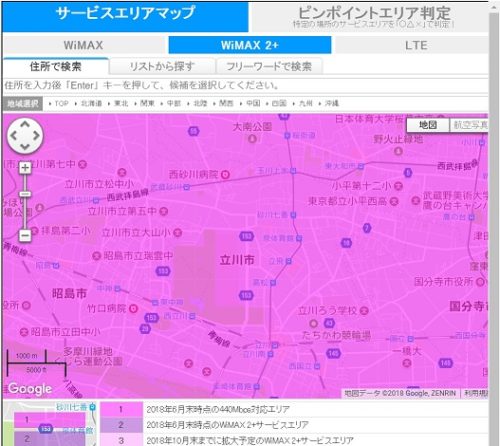The width and height of the screenshot is (500, 446).
Task: Click the 砂川七番 station icon
Action: [293, 215]
